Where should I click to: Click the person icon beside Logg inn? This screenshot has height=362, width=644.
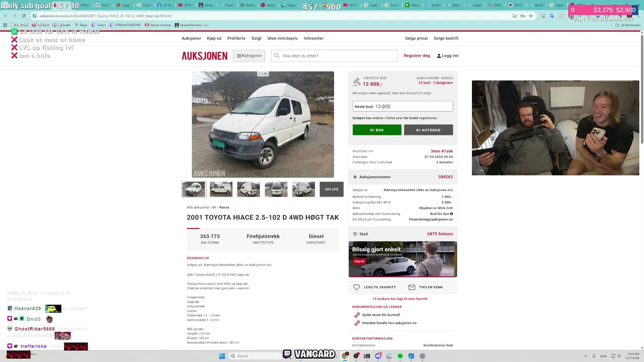pyautogui.click(x=439, y=56)
